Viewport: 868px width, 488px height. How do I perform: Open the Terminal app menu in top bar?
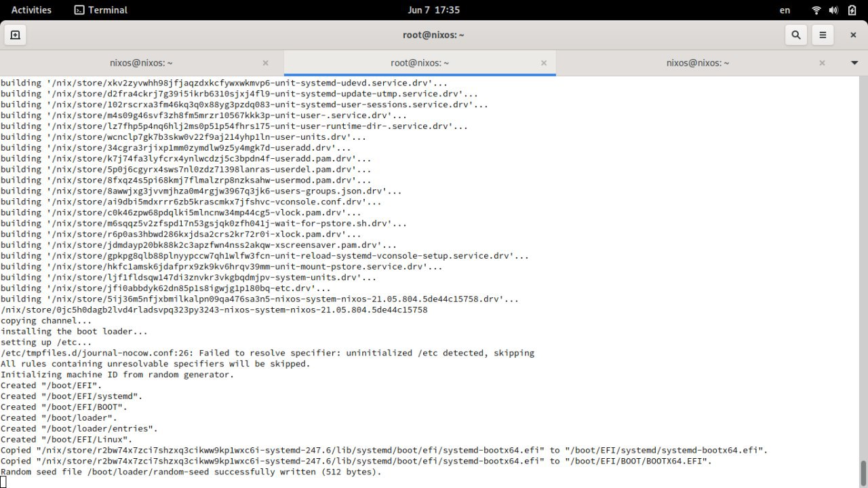100,10
